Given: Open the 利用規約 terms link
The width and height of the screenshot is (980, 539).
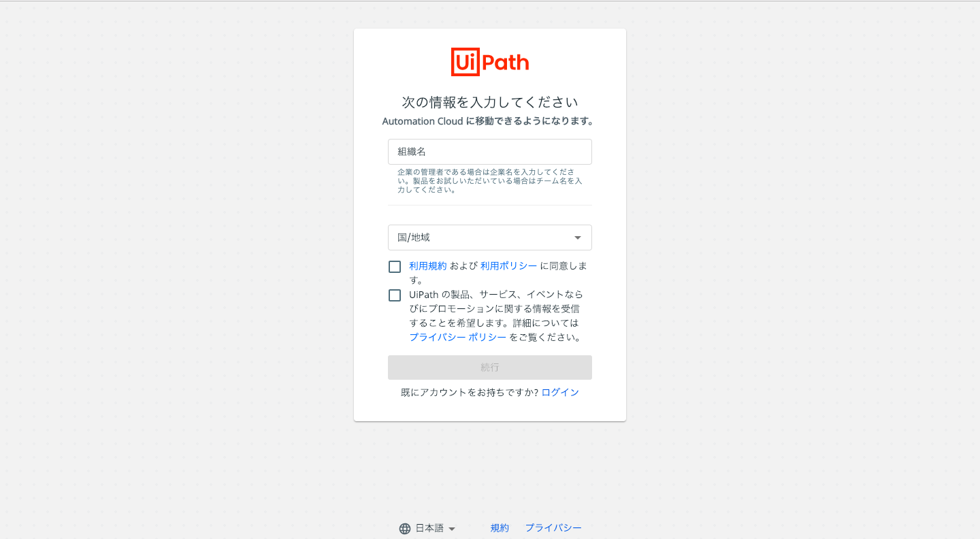Looking at the screenshot, I should click(428, 266).
